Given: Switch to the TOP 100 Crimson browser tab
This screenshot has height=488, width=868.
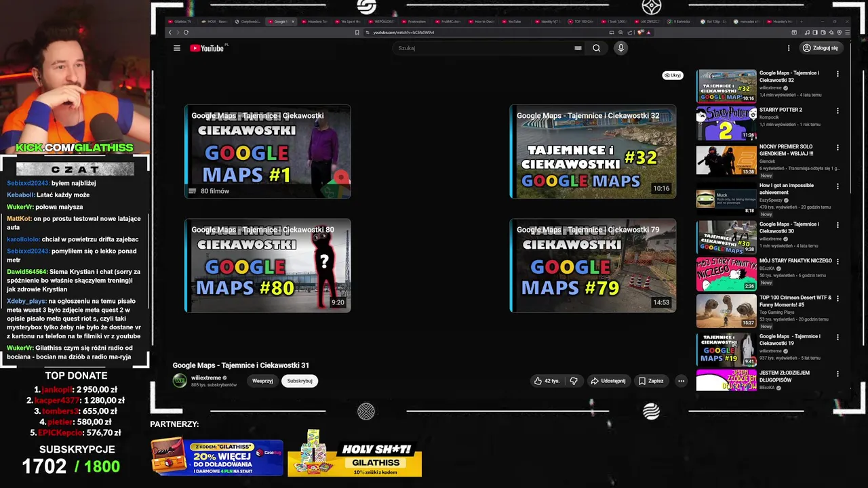Looking at the screenshot, I should [x=580, y=22].
